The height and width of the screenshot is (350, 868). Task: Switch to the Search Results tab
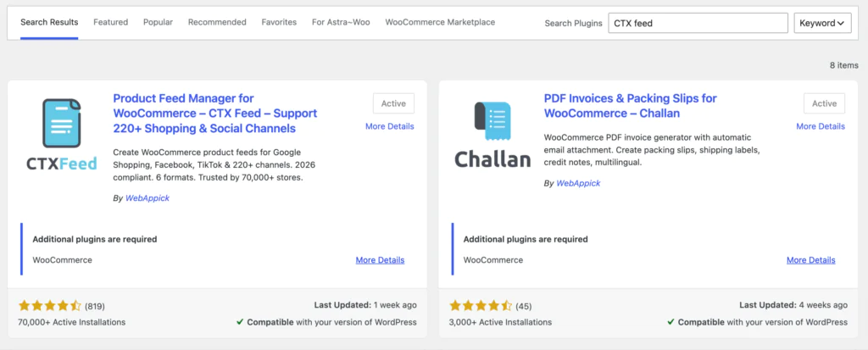point(49,22)
